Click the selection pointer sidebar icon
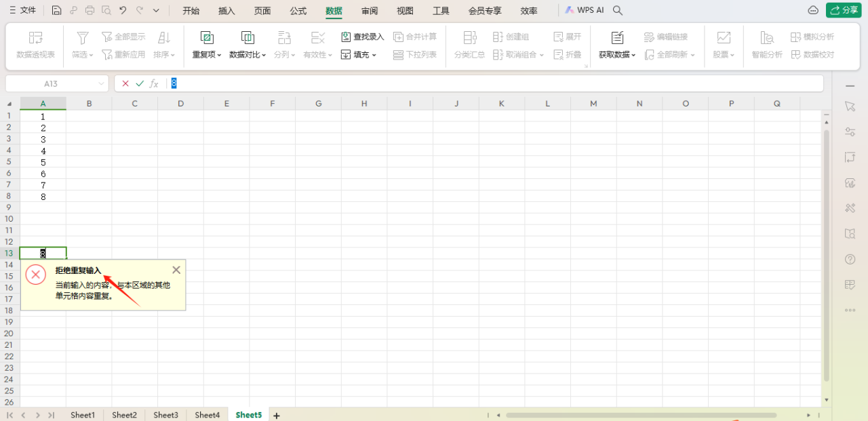The width and height of the screenshot is (868, 421). coord(850,106)
